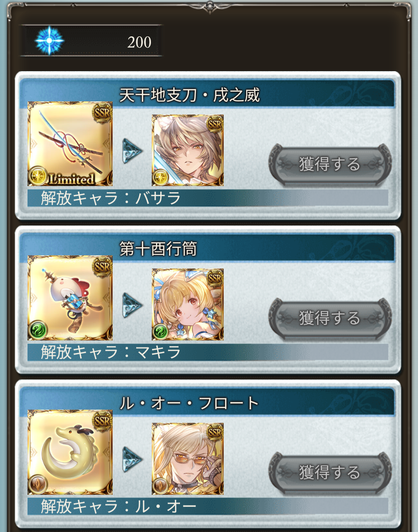Screen dimensions: 418x532
Task: Click the blue star crystal currency icon
Action: [x=49, y=41]
